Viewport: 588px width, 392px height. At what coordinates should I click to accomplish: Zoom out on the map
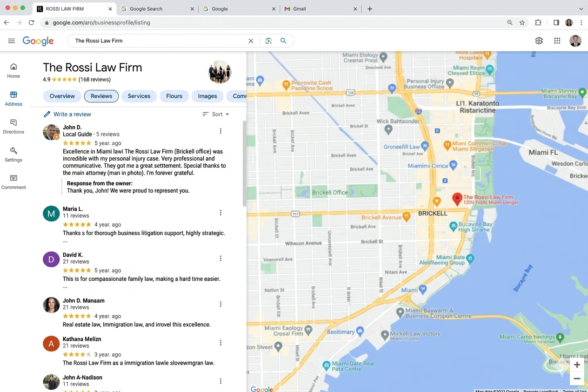click(x=577, y=378)
